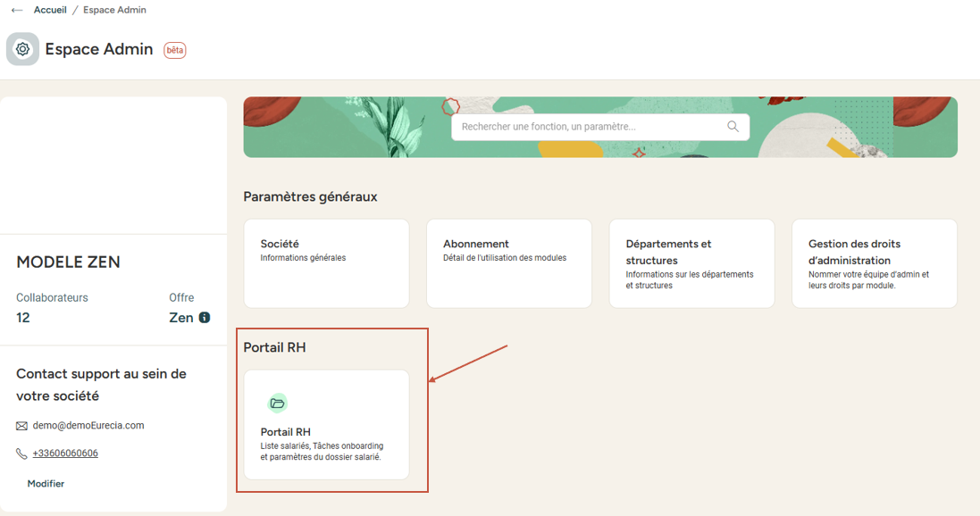The height and width of the screenshot is (516, 980).
Task: Click the magnifier icon in the search bar
Action: tap(733, 127)
